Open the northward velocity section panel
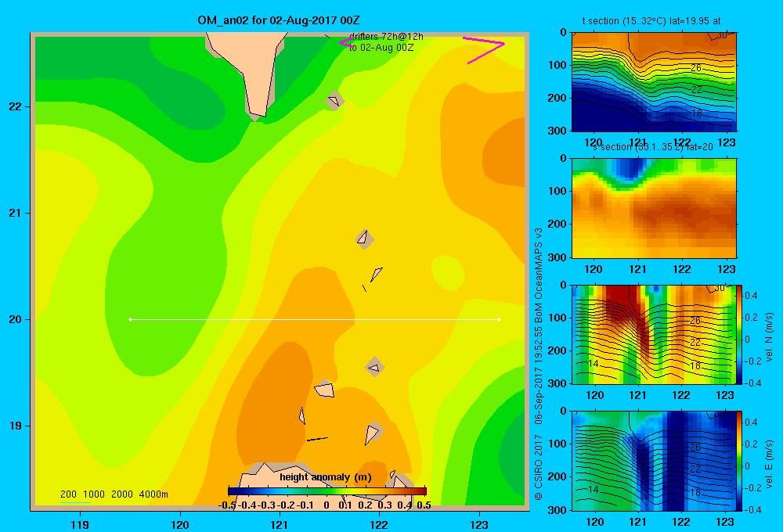 coord(654,334)
